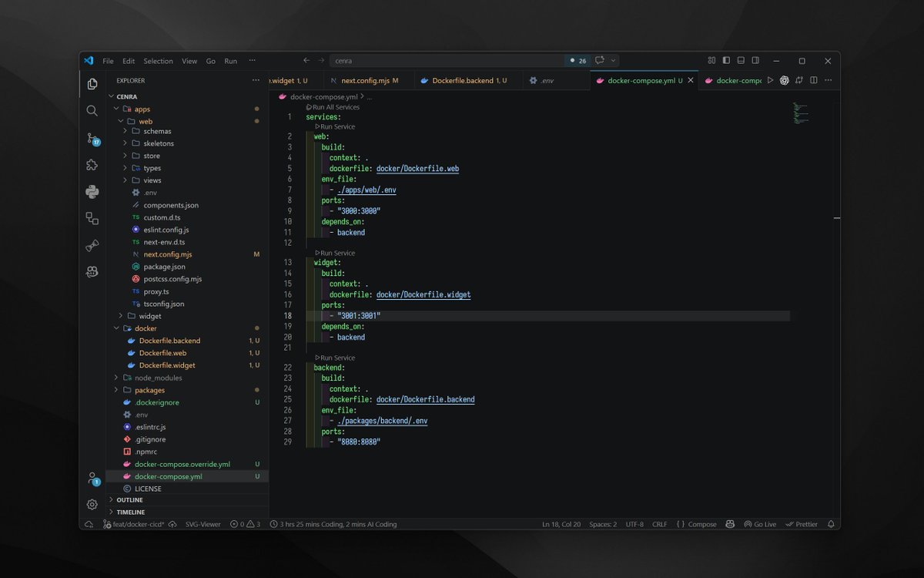Click the VS Code logo icon

click(89, 61)
